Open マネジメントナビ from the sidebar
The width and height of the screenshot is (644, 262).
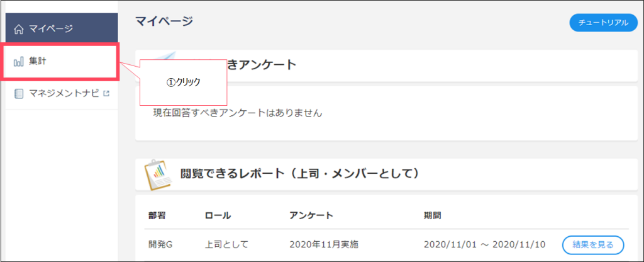62,93
